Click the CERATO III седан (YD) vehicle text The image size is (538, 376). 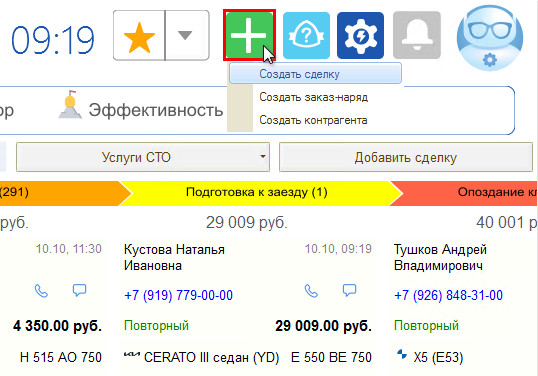click(x=211, y=357)
